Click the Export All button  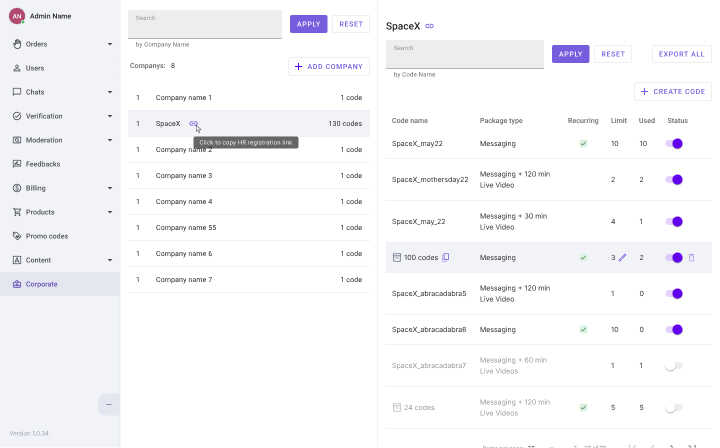[x=681, y=54]
